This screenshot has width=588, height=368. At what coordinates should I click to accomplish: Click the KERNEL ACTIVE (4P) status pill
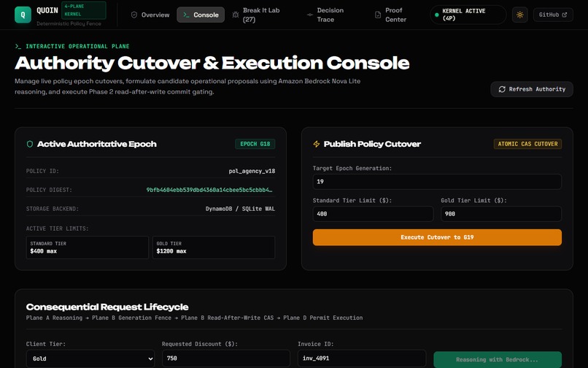coord(468,15)
